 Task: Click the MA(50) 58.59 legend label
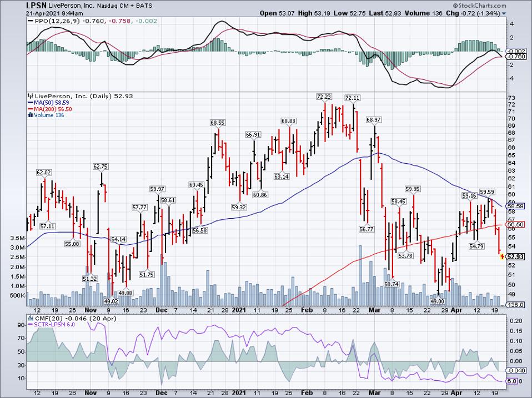click(x=48, y=102)
